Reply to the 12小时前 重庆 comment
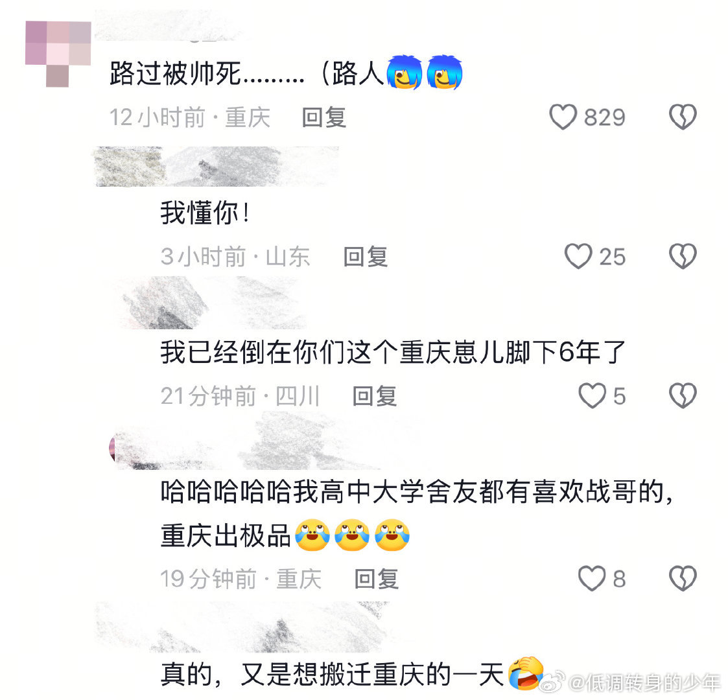Viewport: 728px width, 700px height. click(x=323, y=117)
